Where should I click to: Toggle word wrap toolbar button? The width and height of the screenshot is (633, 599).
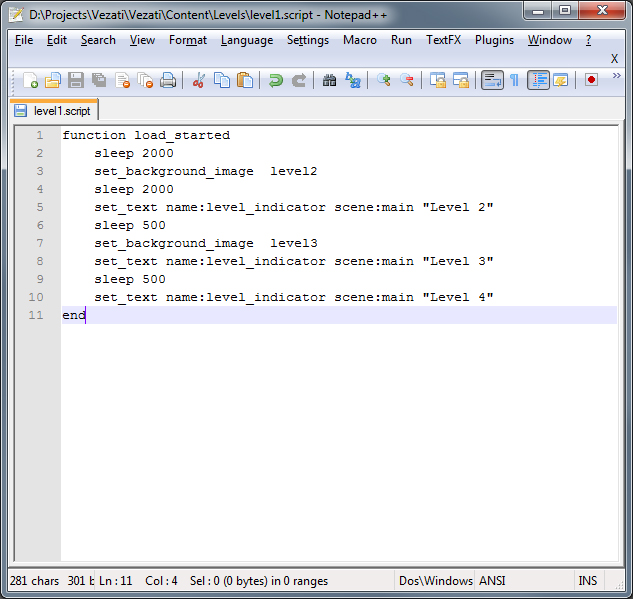pyautogui.click(x=492, y=80)
